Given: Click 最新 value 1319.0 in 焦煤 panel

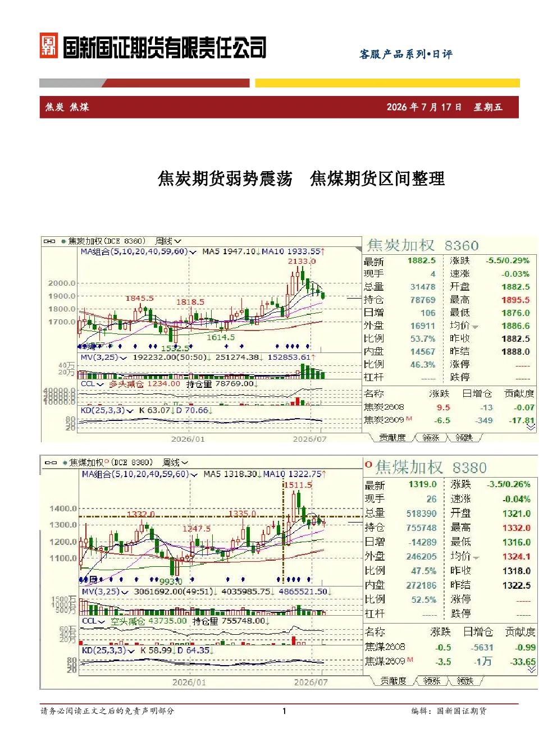Looking at the screenshot, I should tap(422, 484).
